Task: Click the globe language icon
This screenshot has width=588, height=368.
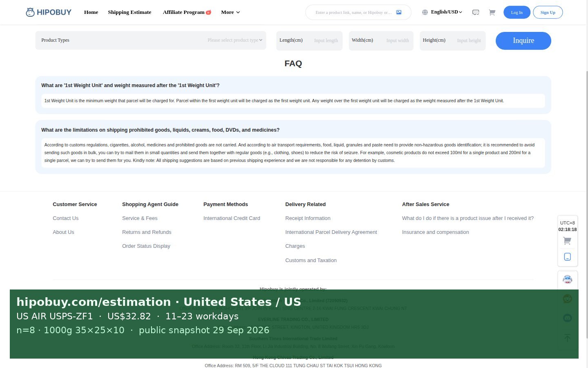Action: click(x=425, y=12)
